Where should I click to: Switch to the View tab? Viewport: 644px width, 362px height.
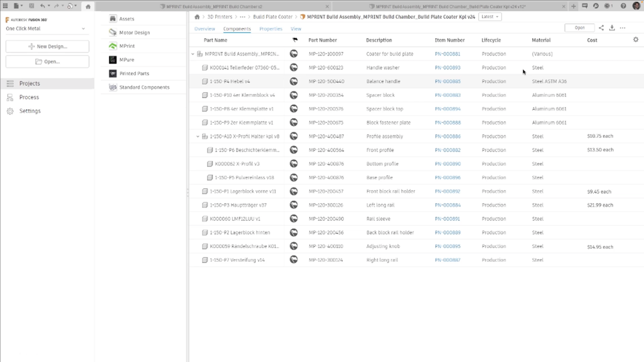[296, 29]
